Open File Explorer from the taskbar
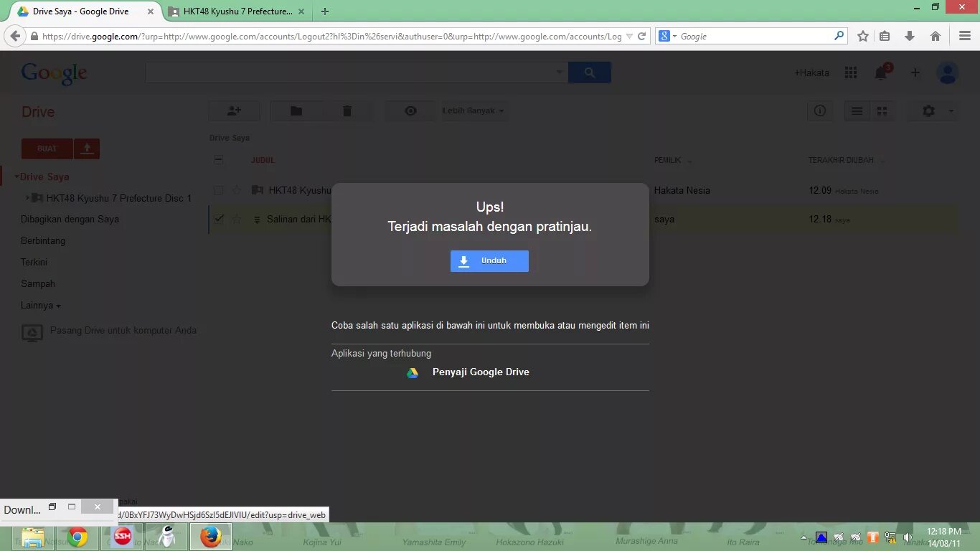 pos(33,537)
